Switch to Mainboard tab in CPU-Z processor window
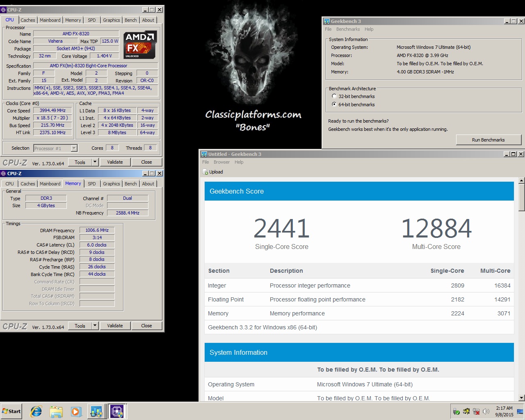The height and width of the screenshot is (420, 525). tap(50, 20)
